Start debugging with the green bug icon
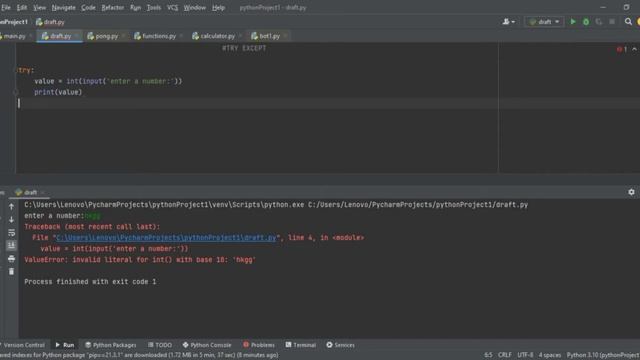Screen dimensions: 640x360 pyautogui.click(x=586, y=22)
